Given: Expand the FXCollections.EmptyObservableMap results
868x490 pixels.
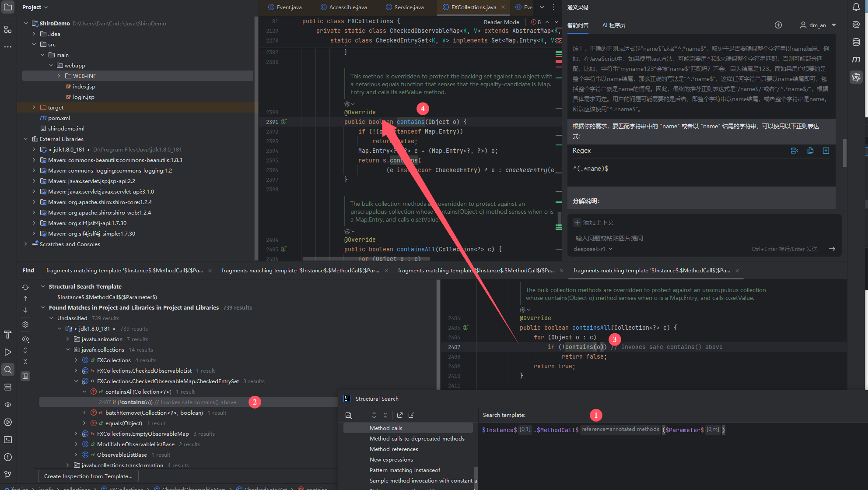Looking at the screenshot, I should tap(76, 434).
